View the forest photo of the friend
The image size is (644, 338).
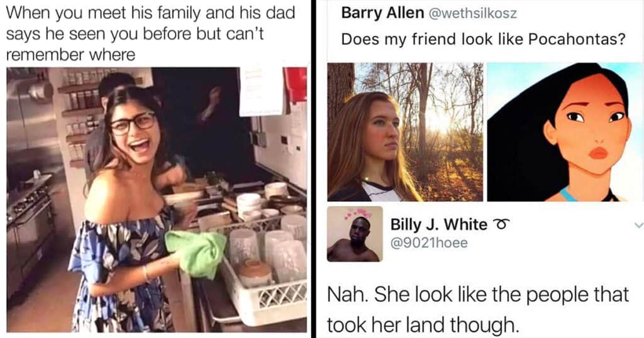pyautogui.click(x=405, y=132)
